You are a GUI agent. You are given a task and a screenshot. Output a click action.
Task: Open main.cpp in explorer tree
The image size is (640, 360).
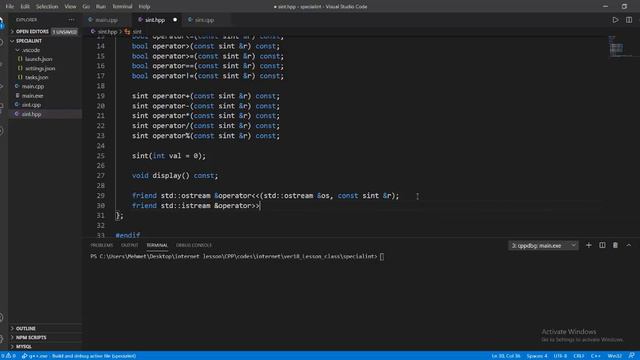(45, 87)
